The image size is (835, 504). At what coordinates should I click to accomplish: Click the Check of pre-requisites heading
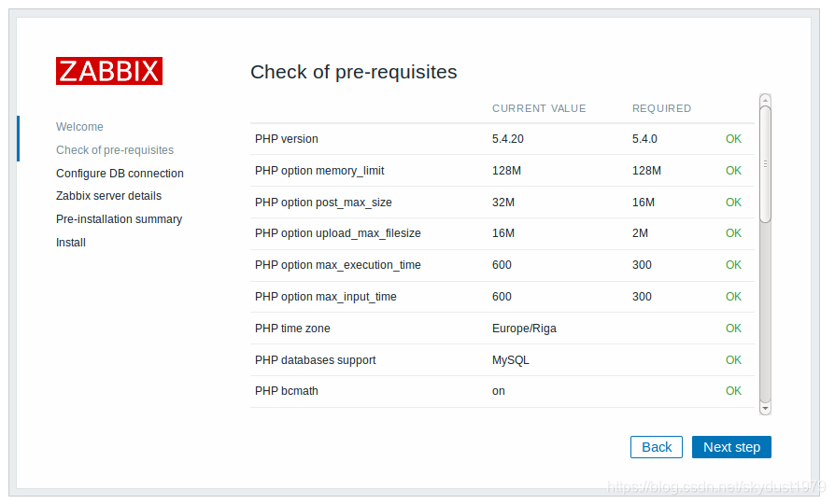coord(354,72)
